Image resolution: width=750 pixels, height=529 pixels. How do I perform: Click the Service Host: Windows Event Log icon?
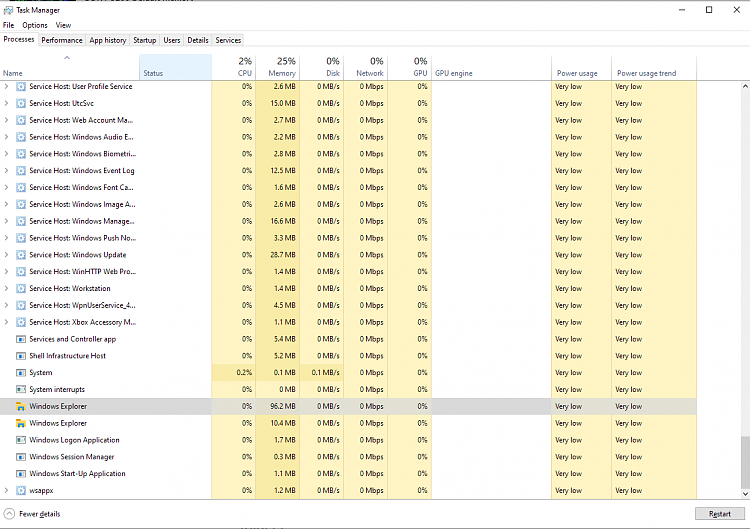click(x=21, y=171)
